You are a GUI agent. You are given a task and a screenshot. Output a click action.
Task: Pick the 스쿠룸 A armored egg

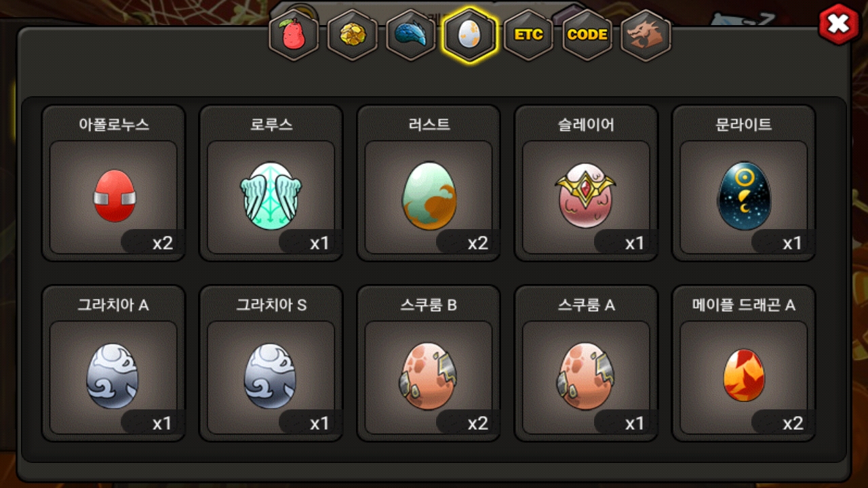coord(586,363)
